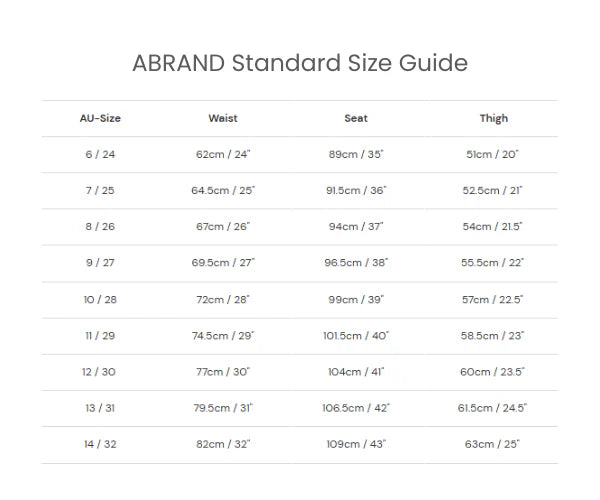Click the 8 / 26 size cell
Screen dimensions: 600x500
(100, 226)
